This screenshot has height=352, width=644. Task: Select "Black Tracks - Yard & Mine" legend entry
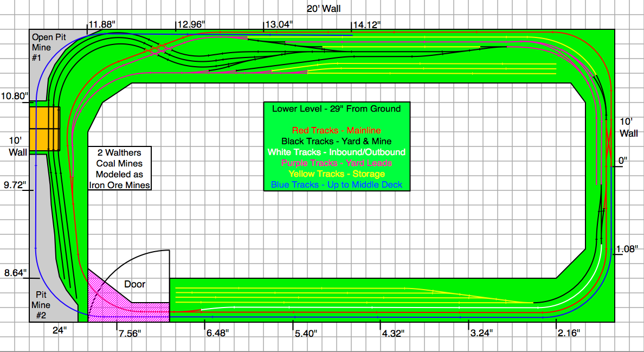click(336, 141)
